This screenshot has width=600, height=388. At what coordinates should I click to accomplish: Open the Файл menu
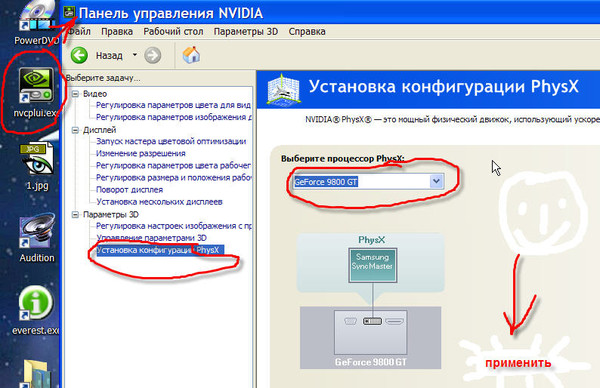pos(79,31)
